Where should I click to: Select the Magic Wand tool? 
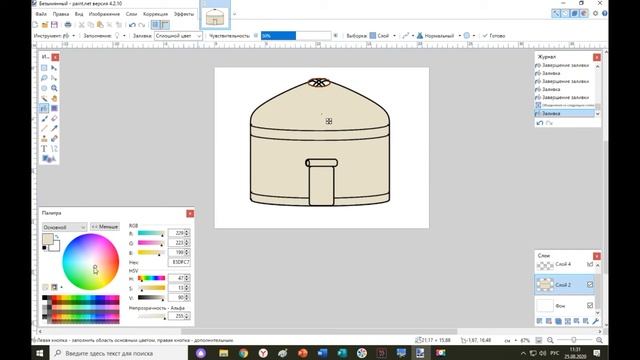44,98
